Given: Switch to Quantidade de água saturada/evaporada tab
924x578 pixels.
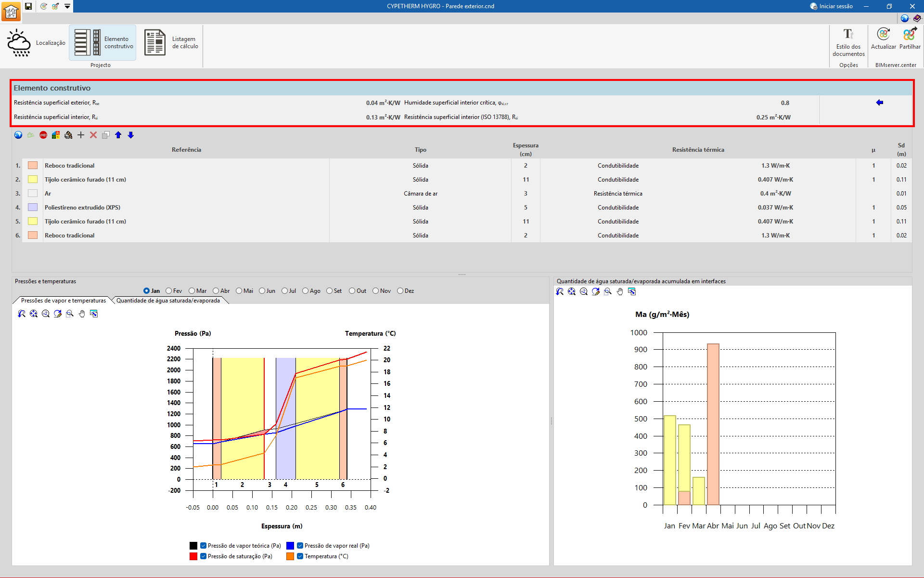Looking at the screenshot, I should click(x=168, y=301).
